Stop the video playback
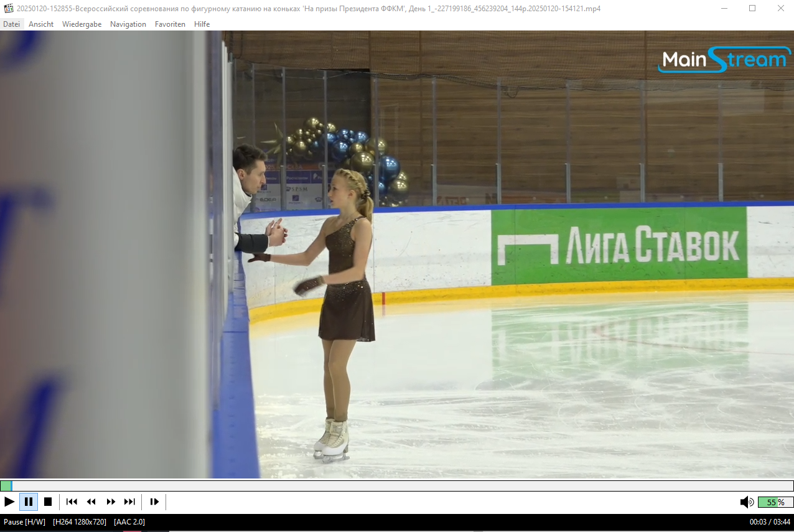Image resolution: width=794 pixels, height=532 pixels. tap(48, 502)
